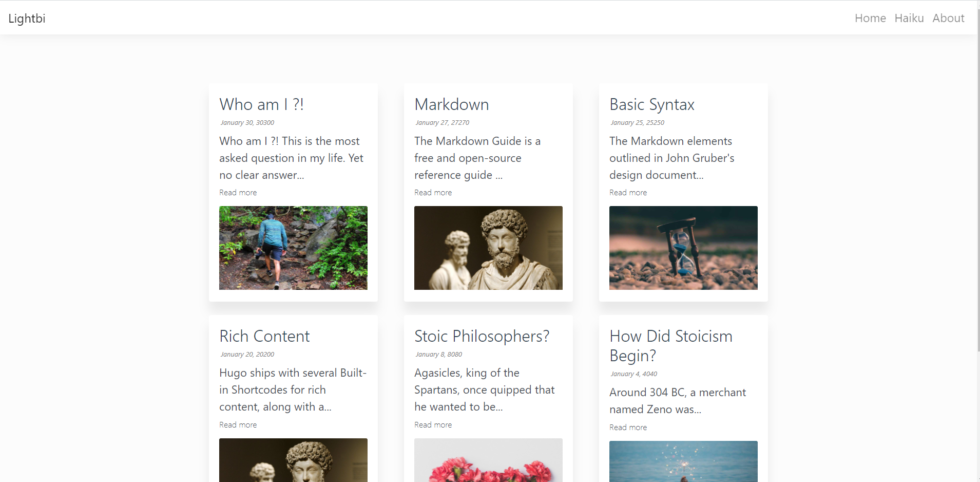The image size is (980, 482).
Task: Read more of Basic Syntax article
Action: 628,192
